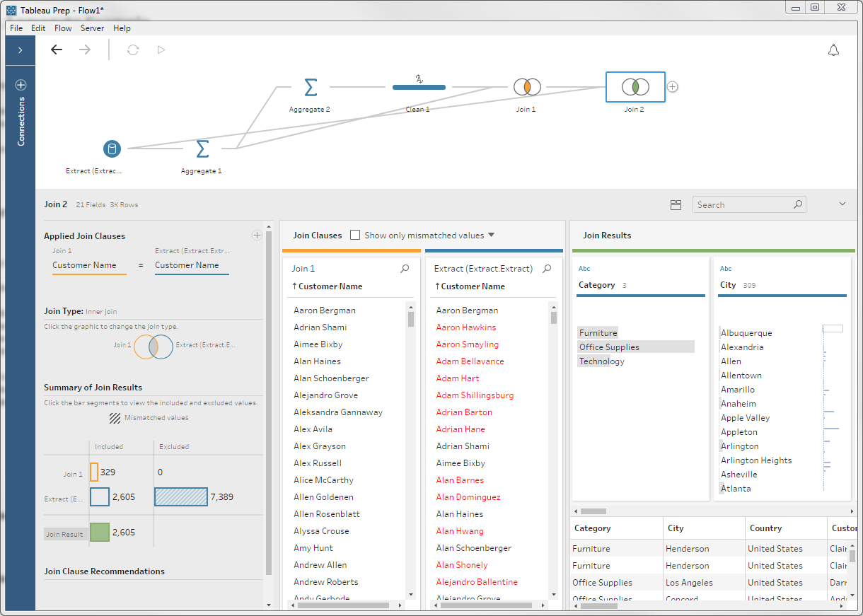Select Andrew Roberts in Join 1 list

[x=326, y=582]
